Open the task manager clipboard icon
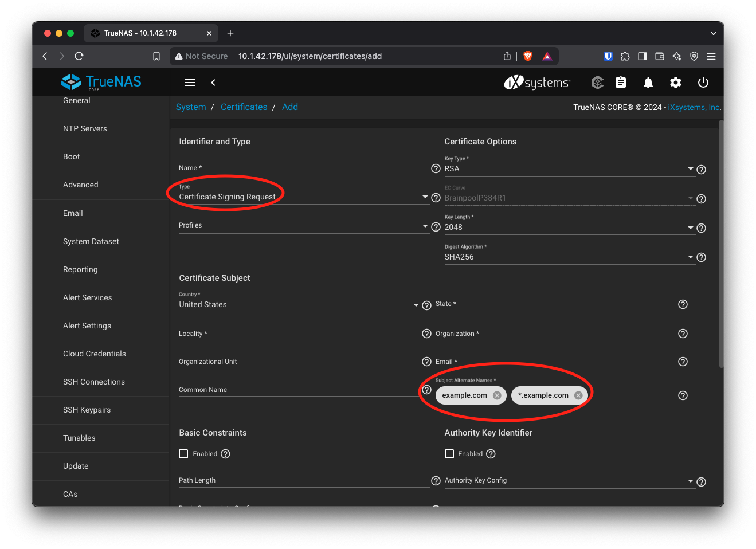Screen dimensions: 756x549 point(621,83)
